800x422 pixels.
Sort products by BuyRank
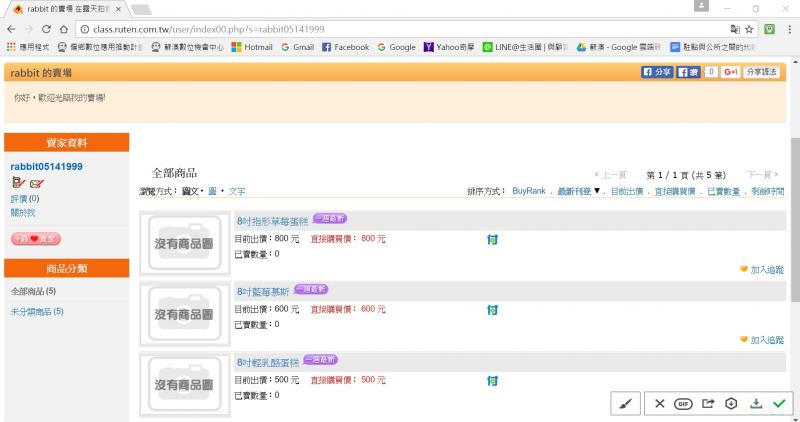[x=529, y=191]
